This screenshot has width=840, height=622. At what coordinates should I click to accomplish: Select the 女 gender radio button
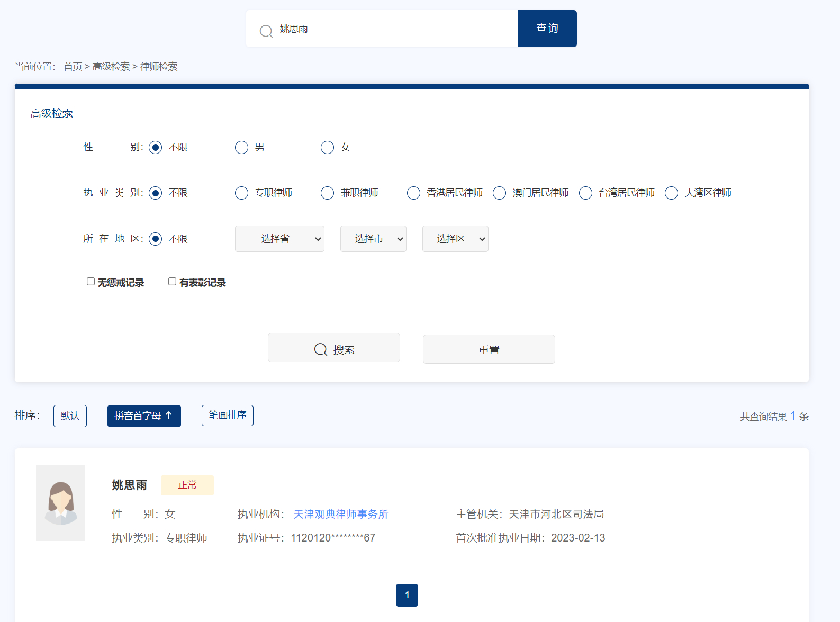[327, 147]
